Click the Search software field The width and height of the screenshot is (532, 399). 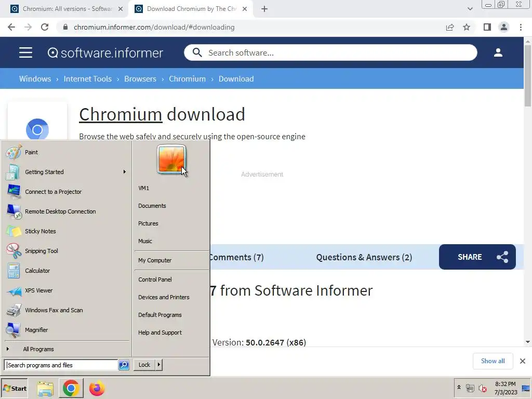(x=331, y=52)
